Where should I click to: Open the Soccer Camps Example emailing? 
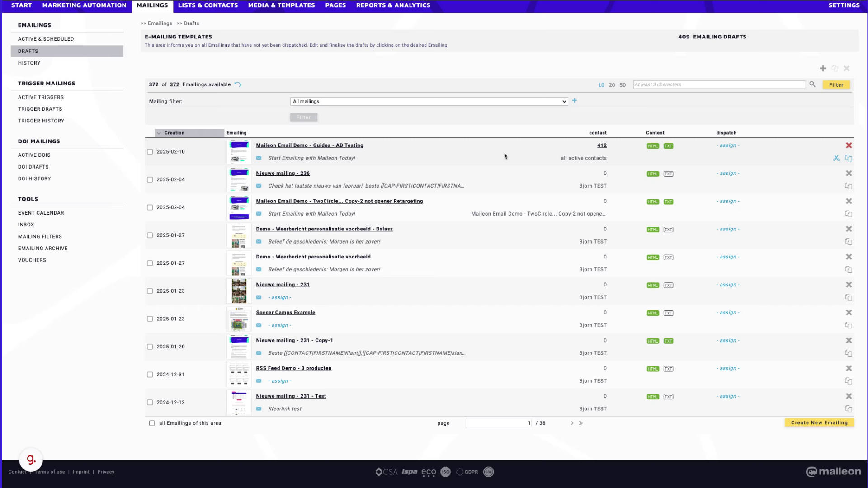[x=285, y=313]
